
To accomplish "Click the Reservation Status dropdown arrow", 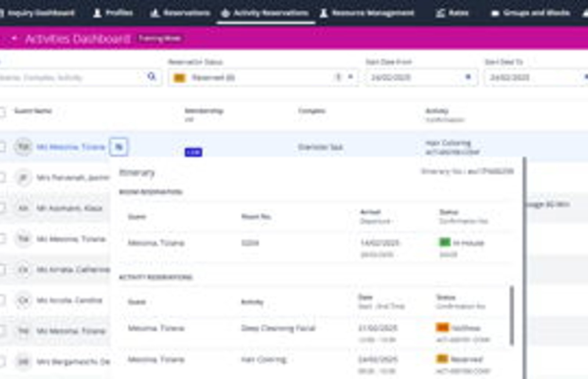I will click(x=351, y=77).
